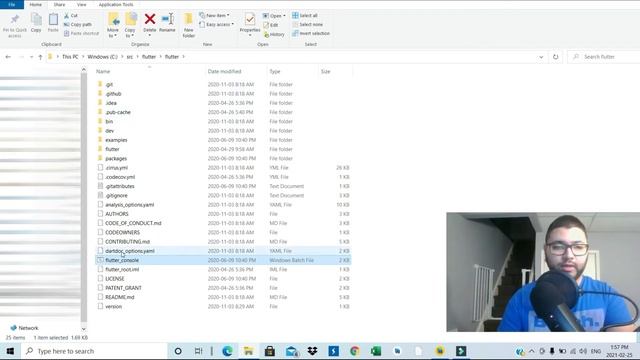Click Windows (C:) in address bar
This screenshot has width=640, height=360.
click(102, 57)
